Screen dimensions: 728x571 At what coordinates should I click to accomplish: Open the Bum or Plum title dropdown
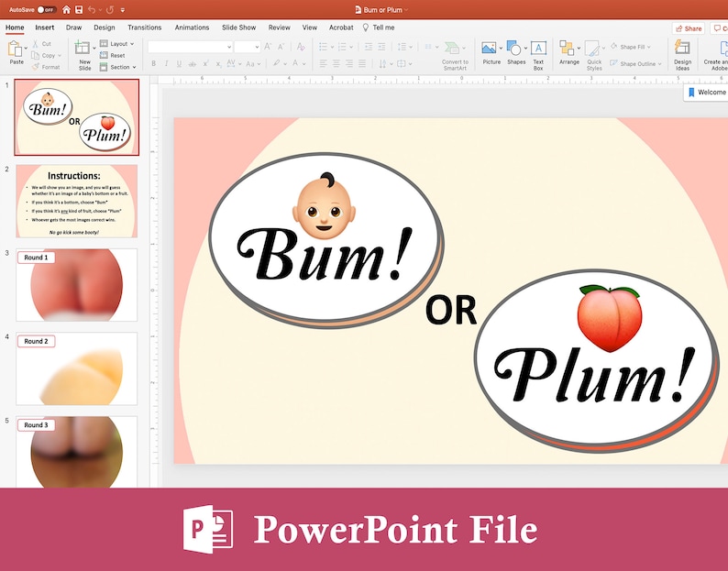pos(406,10)
